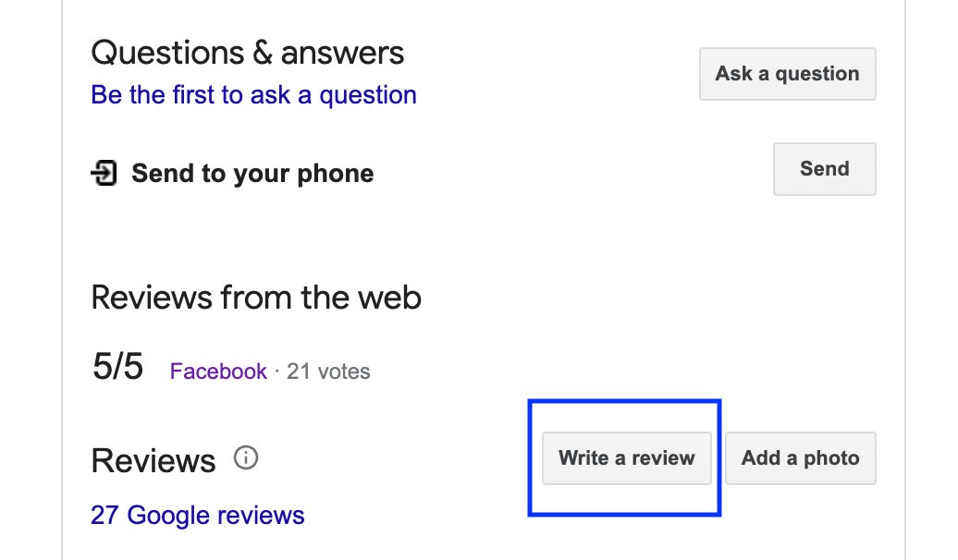Click the 'Reviews from the web' heading
The image size is (958, 560).
click(x=256, y=298)
